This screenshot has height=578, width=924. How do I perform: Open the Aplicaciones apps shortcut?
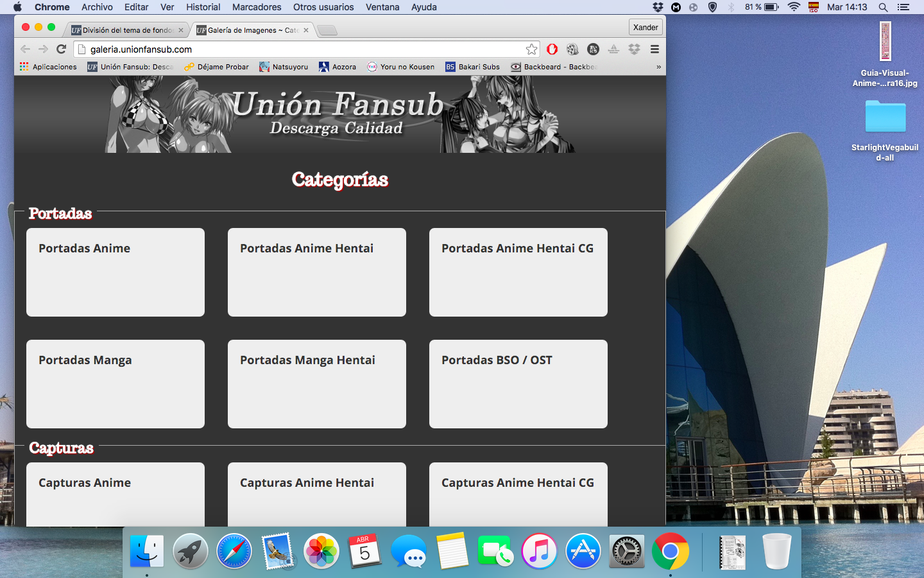(x=48, y=67)
